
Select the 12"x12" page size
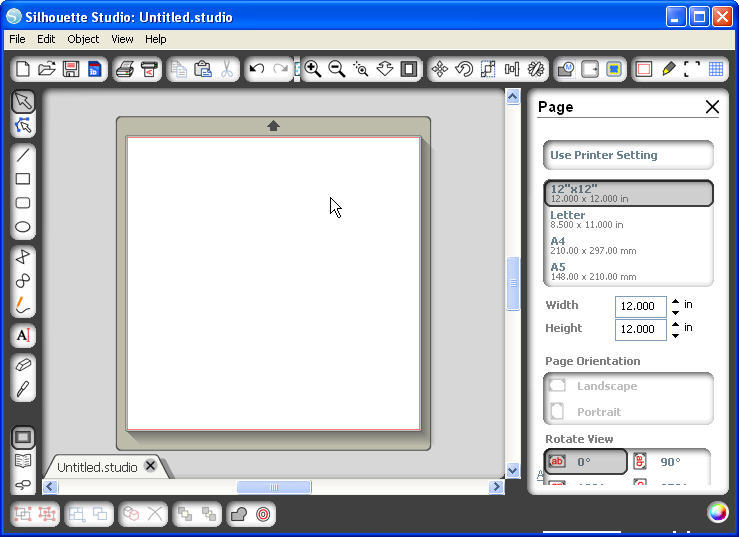coord(628,193)
